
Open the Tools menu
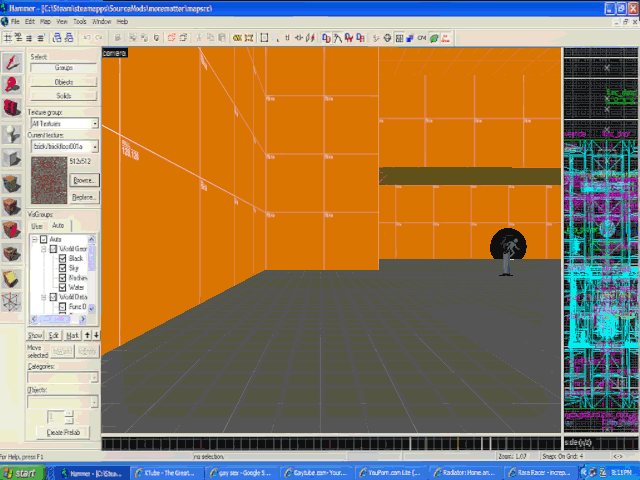pos(78,21)
